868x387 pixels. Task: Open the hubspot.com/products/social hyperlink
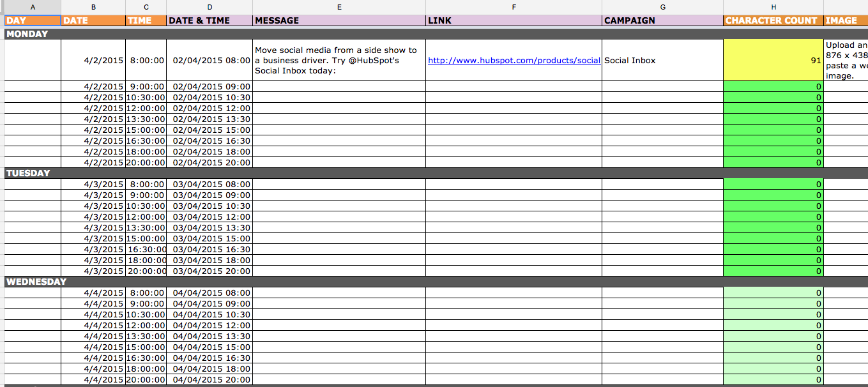pyautogui.click(x=514, y=61)
